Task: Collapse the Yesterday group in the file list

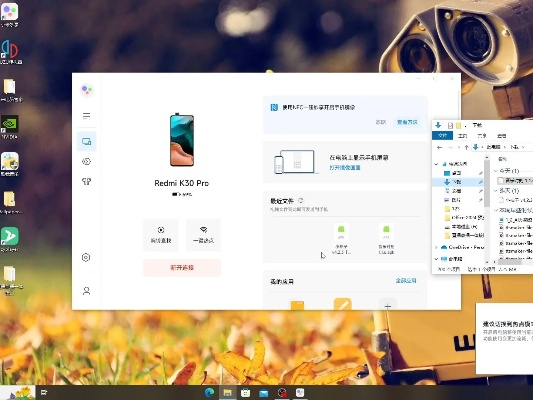Action: (496, 191)
